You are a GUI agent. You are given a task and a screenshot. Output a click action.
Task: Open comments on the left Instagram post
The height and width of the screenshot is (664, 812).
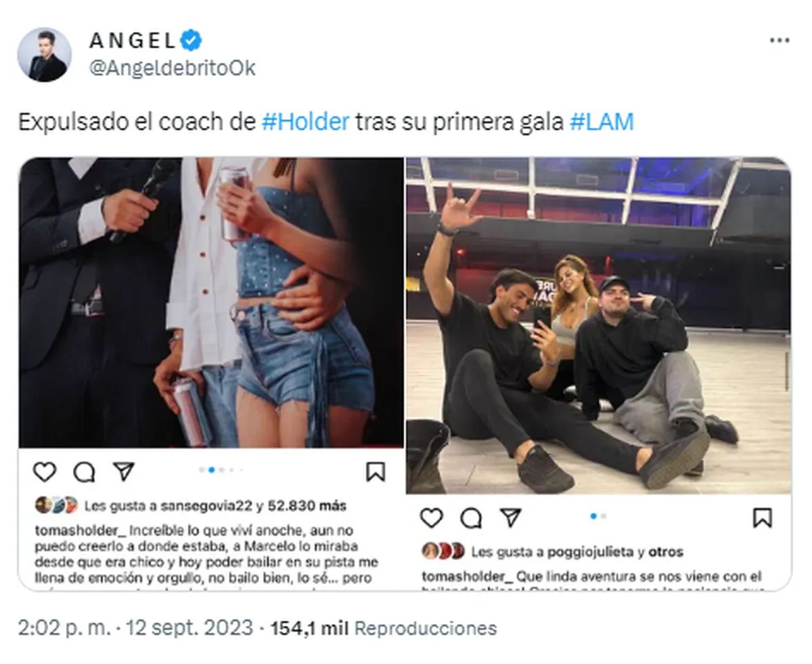[x=84, y=472]
